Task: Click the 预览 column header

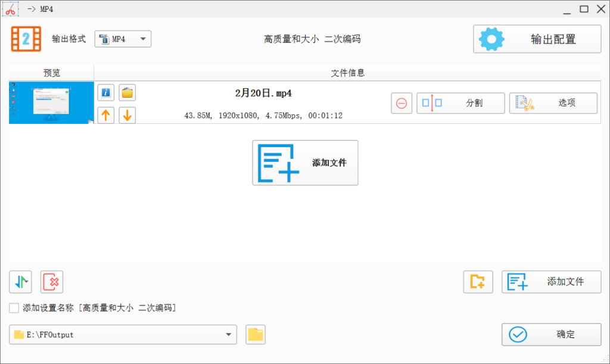Action: [x=51, y=73]
